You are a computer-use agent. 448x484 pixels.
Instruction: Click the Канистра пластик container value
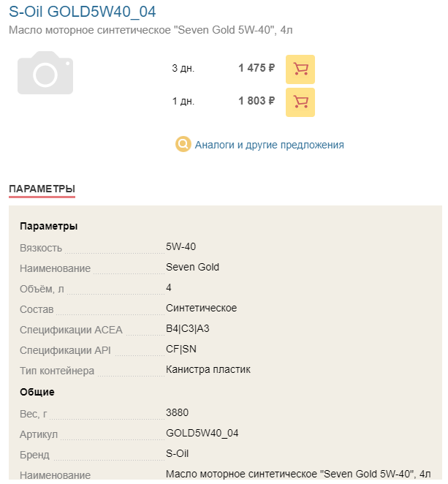pos(208,369)
